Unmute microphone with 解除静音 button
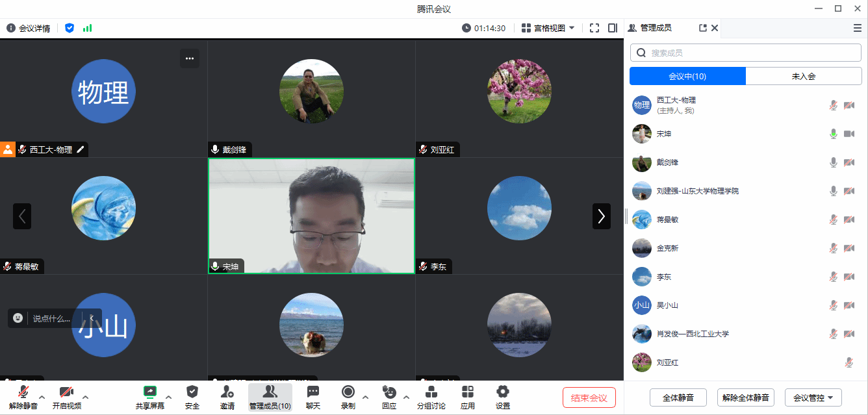The width and height of the screenshot is (868, 415). point(23,392)
